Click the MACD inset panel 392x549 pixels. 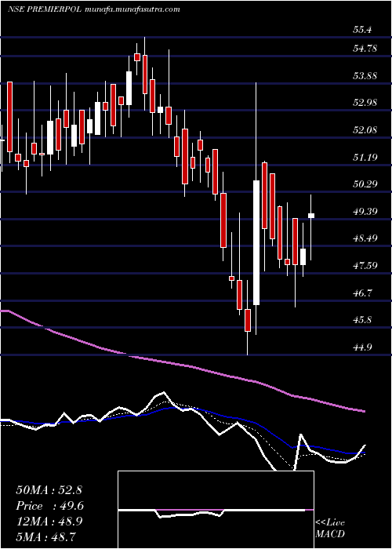tap(216, 510)
